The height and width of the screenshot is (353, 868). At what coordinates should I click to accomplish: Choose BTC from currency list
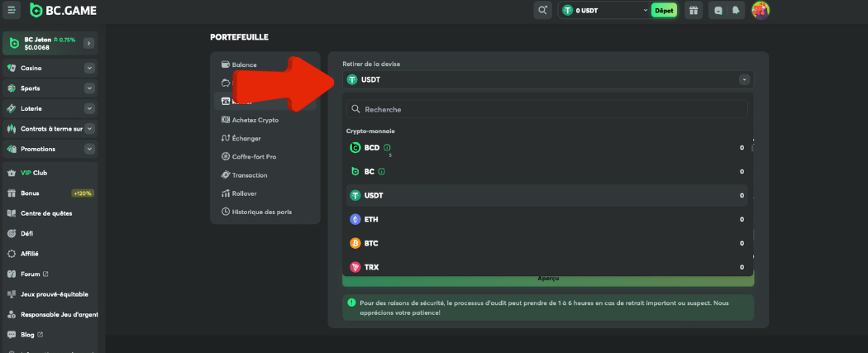[x=547, y=243]
